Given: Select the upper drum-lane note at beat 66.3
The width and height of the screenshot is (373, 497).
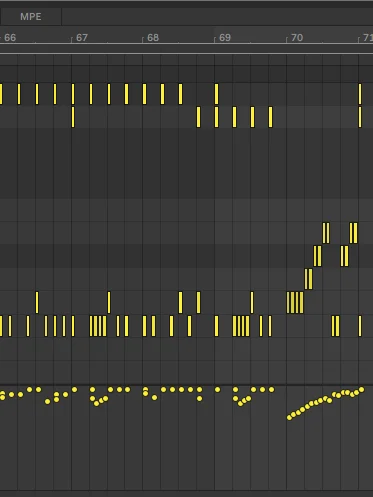Looking at the screenshot, I should 37,303.
